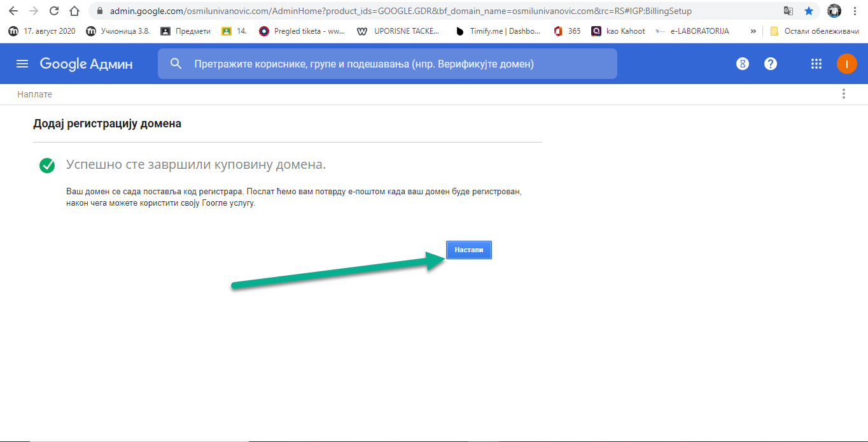Click the search magnifier icon
The height and width of the screenshot is (442, 868).
[x=176, y=64]
